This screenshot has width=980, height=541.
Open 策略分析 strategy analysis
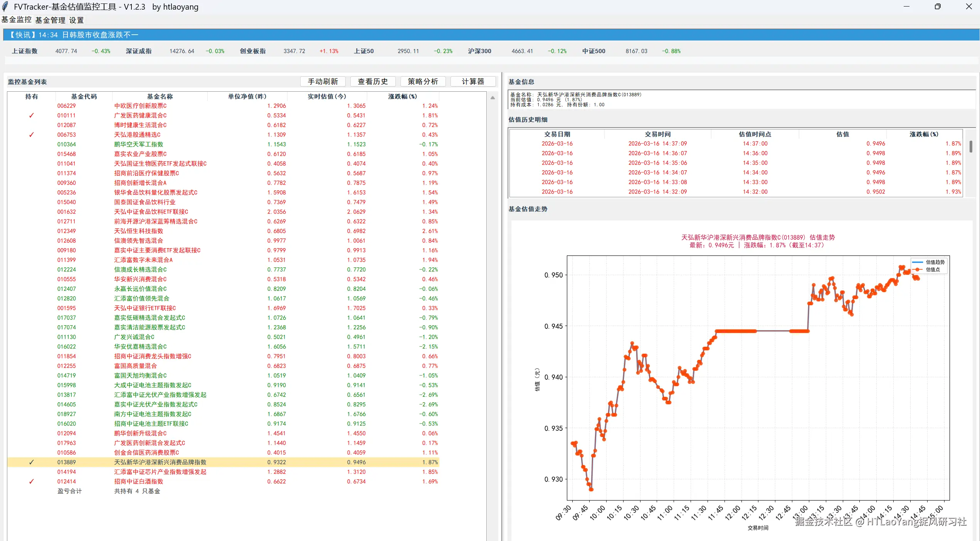pyautogui.click(x=423, y=81)
